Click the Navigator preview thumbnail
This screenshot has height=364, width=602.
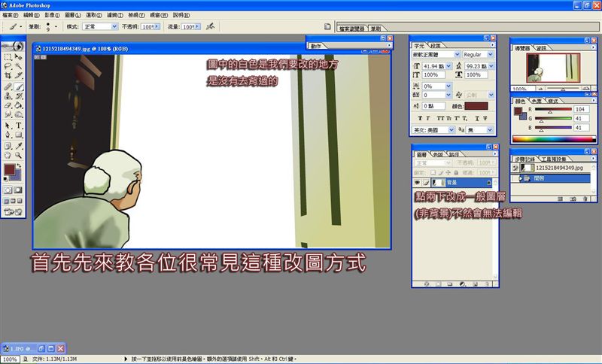tap(553, 68)
